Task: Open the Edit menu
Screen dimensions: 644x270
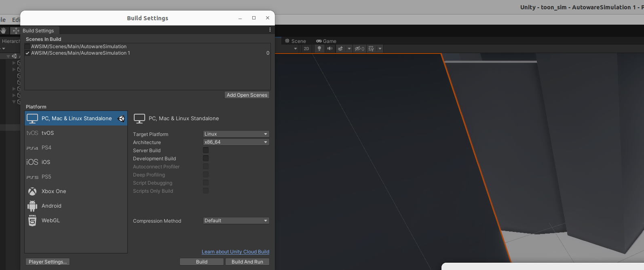Action: click(x=16, y=19)
